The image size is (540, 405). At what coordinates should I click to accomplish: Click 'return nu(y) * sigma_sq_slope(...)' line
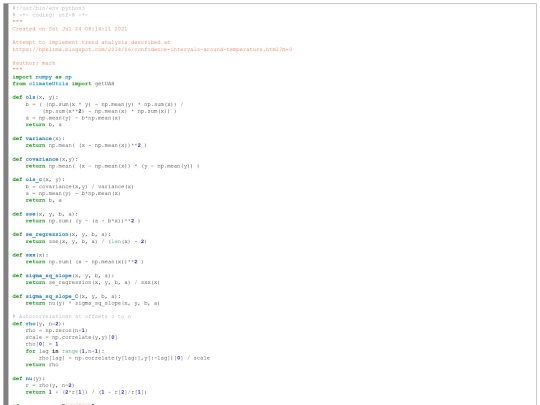93,303
